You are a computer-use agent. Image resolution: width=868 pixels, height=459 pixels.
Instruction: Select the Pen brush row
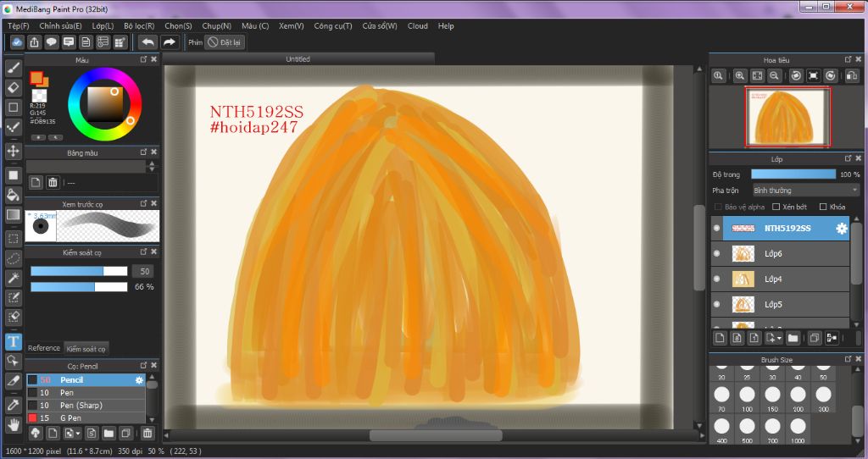coord(86,393)
